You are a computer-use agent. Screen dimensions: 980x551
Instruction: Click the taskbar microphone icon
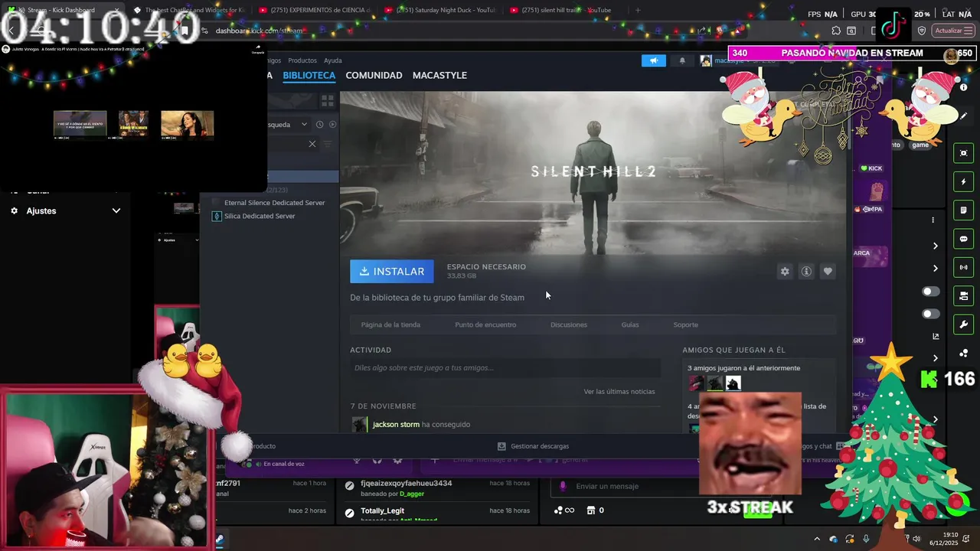point(866,539)
